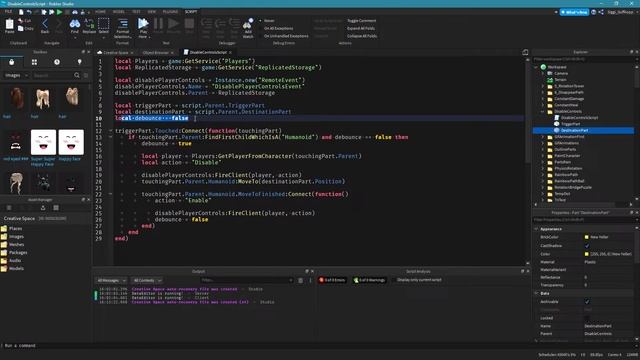640x360 pixels.
Task: Click Collapse All Folds action
Action: (362, 36)
